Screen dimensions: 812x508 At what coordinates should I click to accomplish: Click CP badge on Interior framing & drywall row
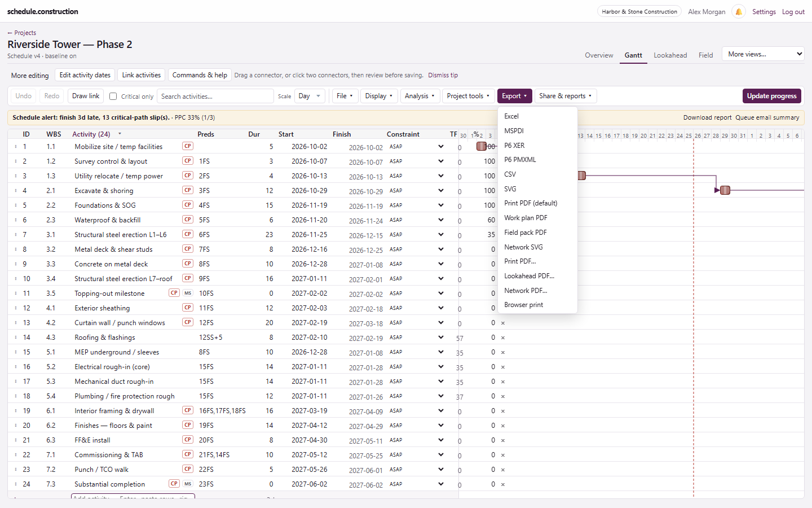tap(188, 410)
